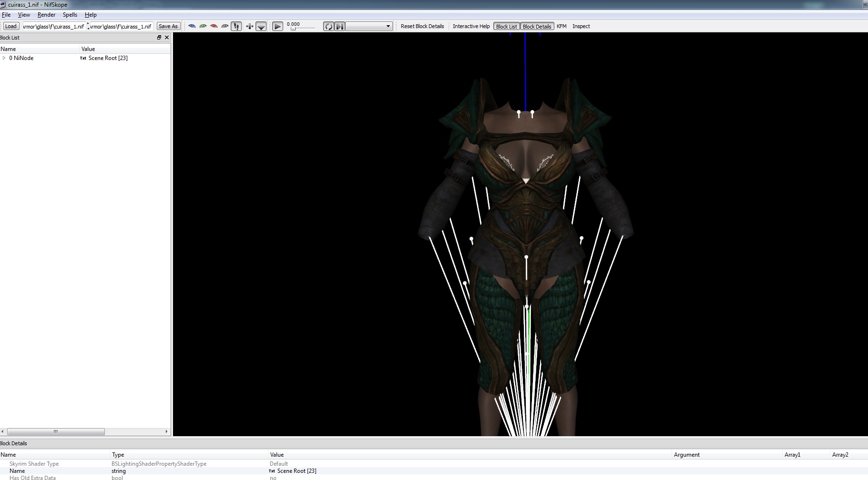Open the Help menu

coord(91,15)
